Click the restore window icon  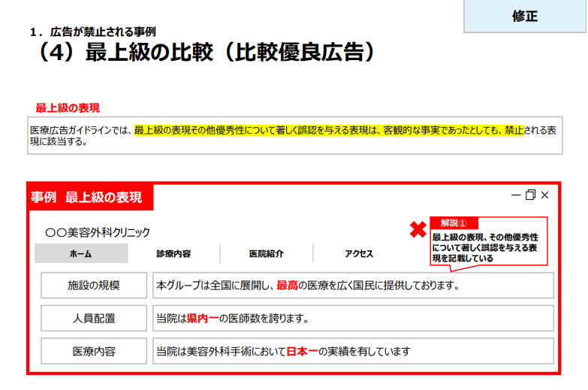530,195
